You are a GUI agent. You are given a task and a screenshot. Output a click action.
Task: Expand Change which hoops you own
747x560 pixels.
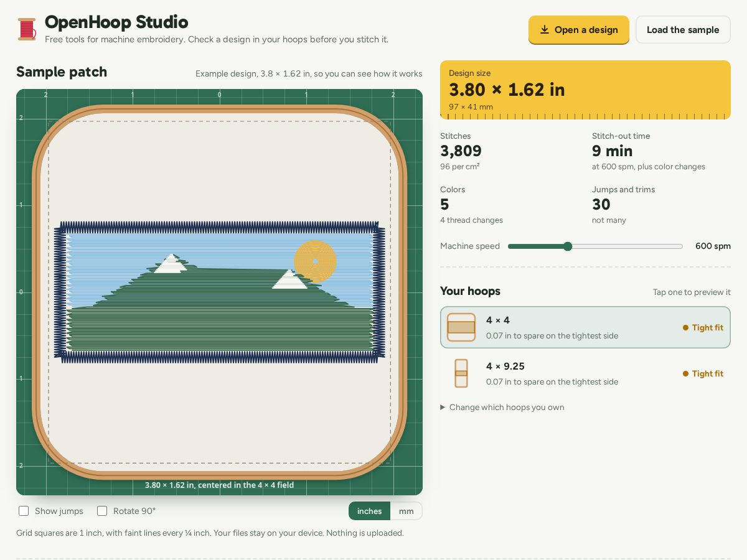point(502,408)
